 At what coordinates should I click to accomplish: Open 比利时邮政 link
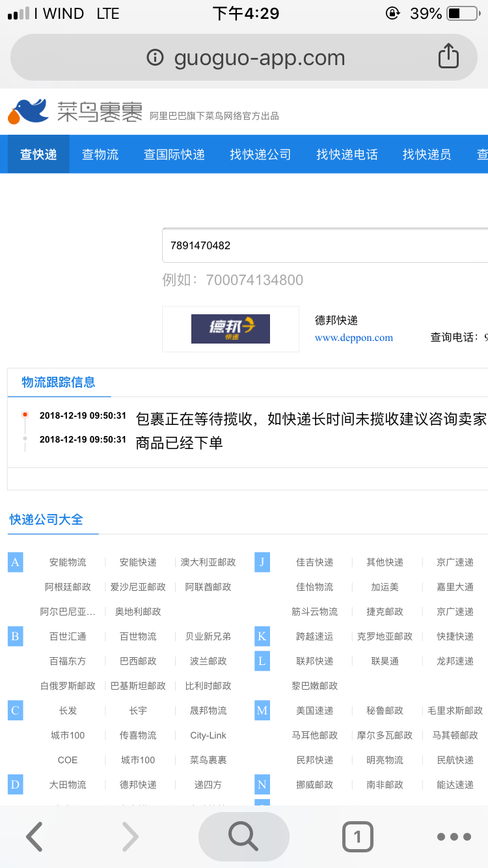208,686
